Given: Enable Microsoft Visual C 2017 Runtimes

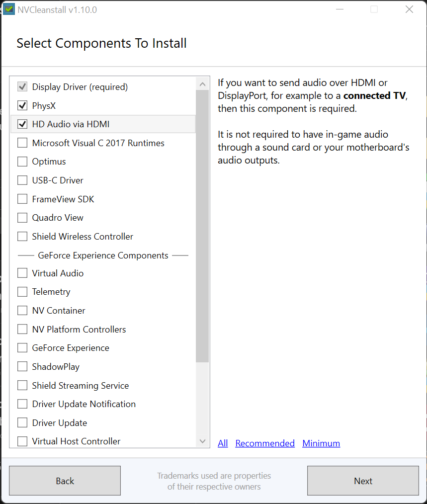Looking at the screenshot, I should [x=22, y=143].
